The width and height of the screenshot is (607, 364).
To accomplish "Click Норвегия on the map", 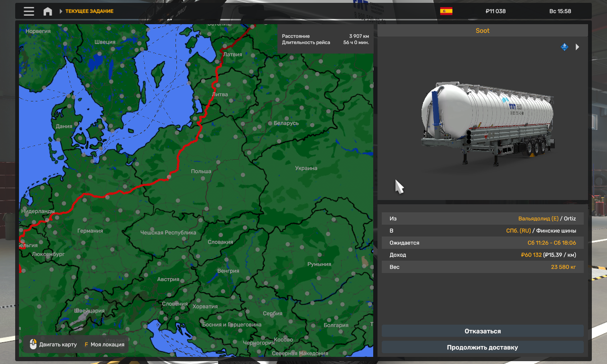I will (38, 31).
